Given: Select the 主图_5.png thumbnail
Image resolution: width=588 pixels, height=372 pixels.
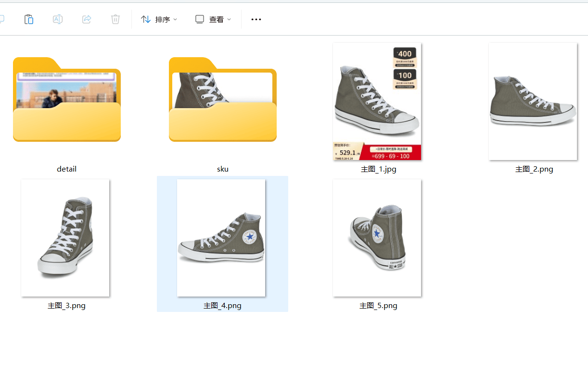Looking at the screenshot, I should coord(377,238).
